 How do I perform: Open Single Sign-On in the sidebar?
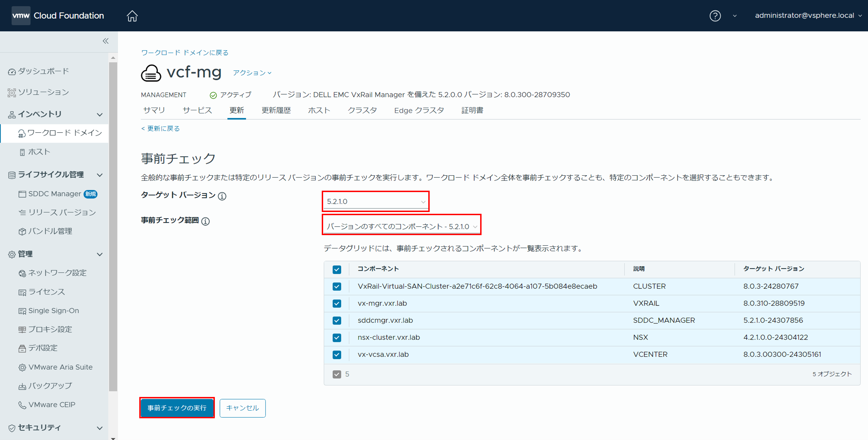pos(49,311)
